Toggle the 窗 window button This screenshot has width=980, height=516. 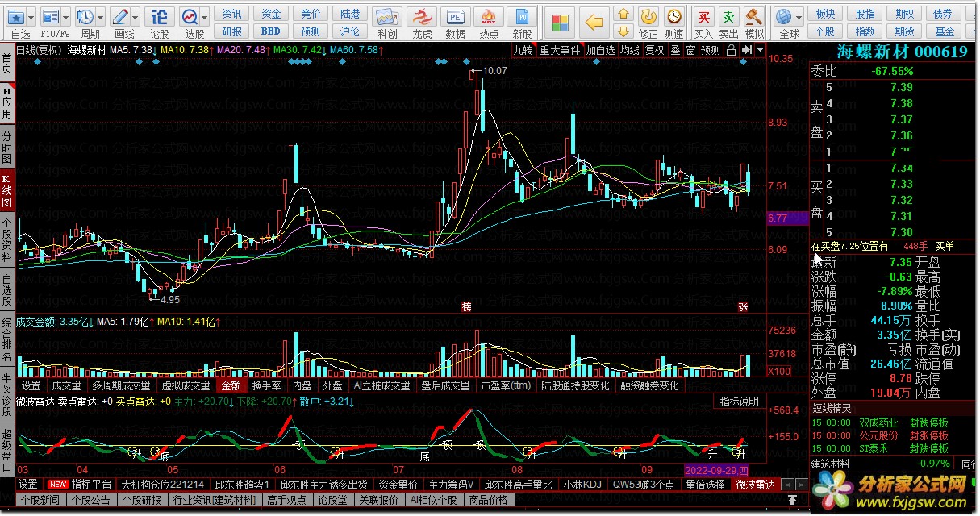tap(690, 50)
